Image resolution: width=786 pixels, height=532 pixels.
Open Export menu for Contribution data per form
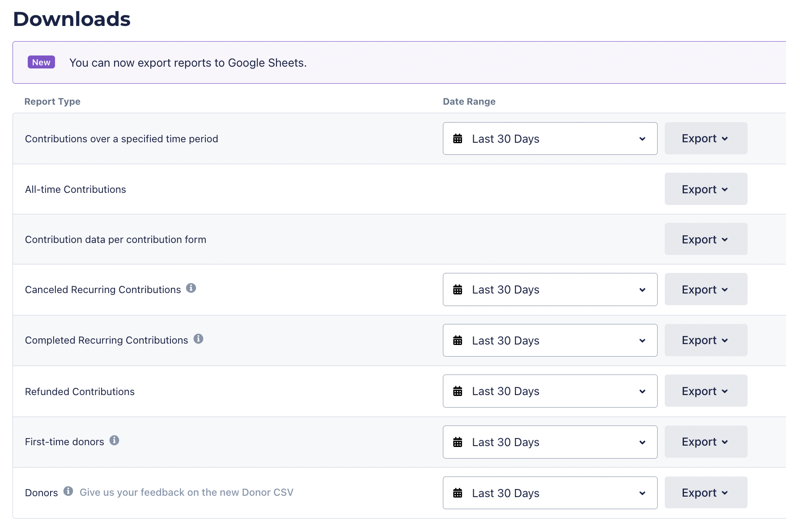point(705,239)
